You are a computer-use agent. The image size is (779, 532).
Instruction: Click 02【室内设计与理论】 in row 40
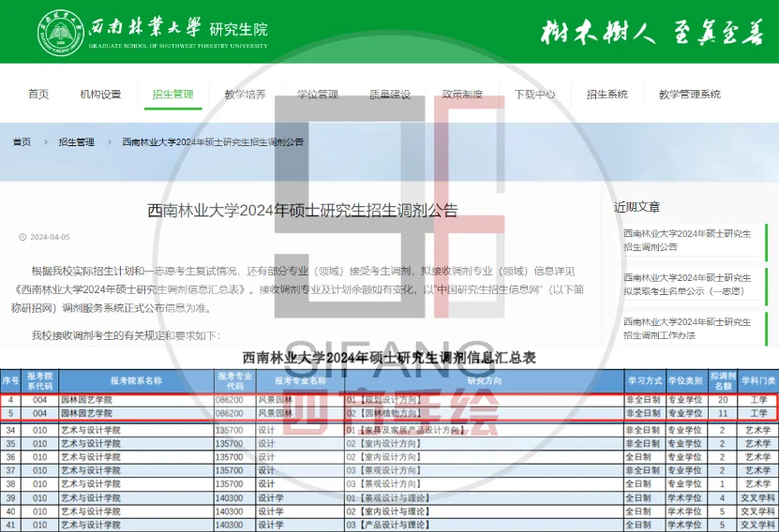pos(388,511)
